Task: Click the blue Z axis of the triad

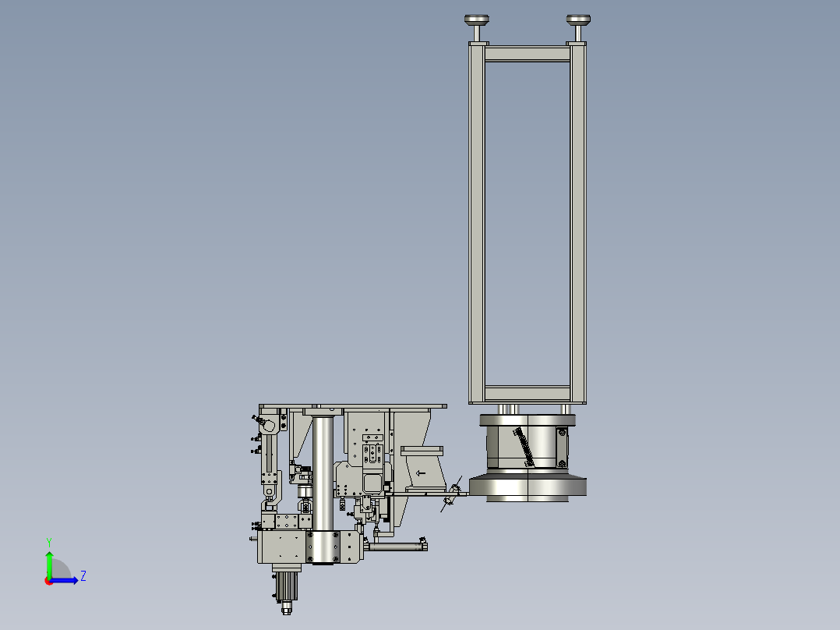Action: pyautogui.click(x=64, y=580)
